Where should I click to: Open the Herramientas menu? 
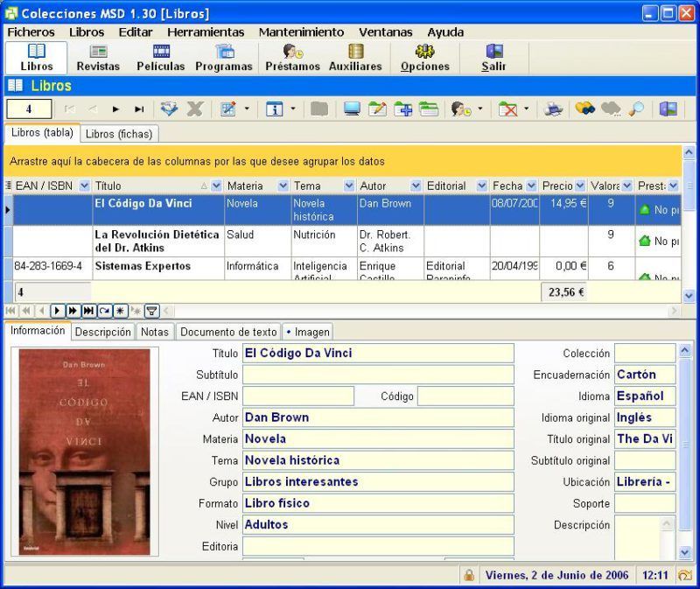206,32
